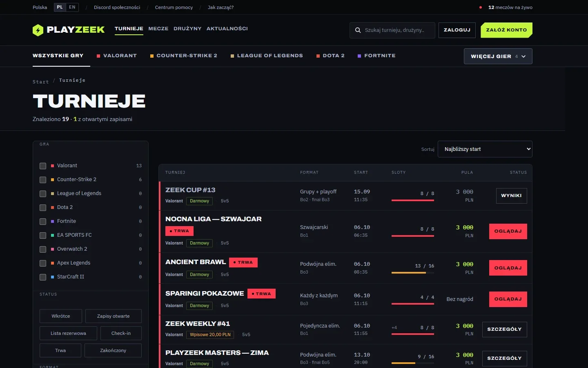Viewport: 588px width, 368px height.
Task: Open Wyniki for ZEEK CUP #13
Action: click(511, 196)
